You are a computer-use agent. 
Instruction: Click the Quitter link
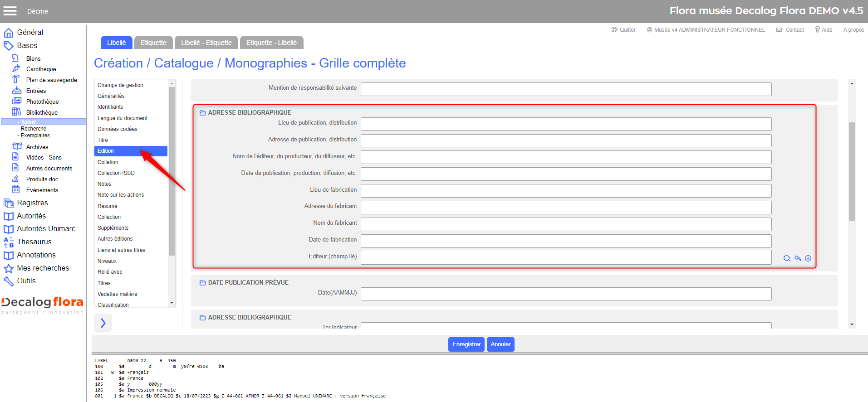tap(623, 30)
